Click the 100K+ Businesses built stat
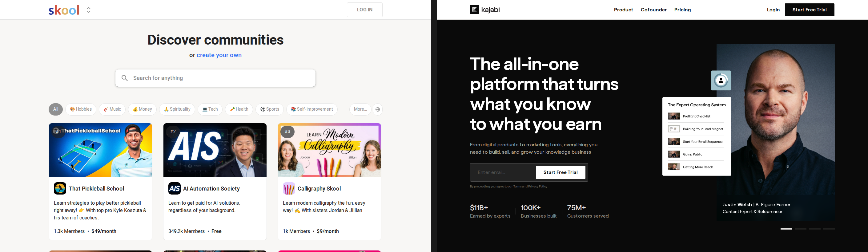 coord(538,212)
